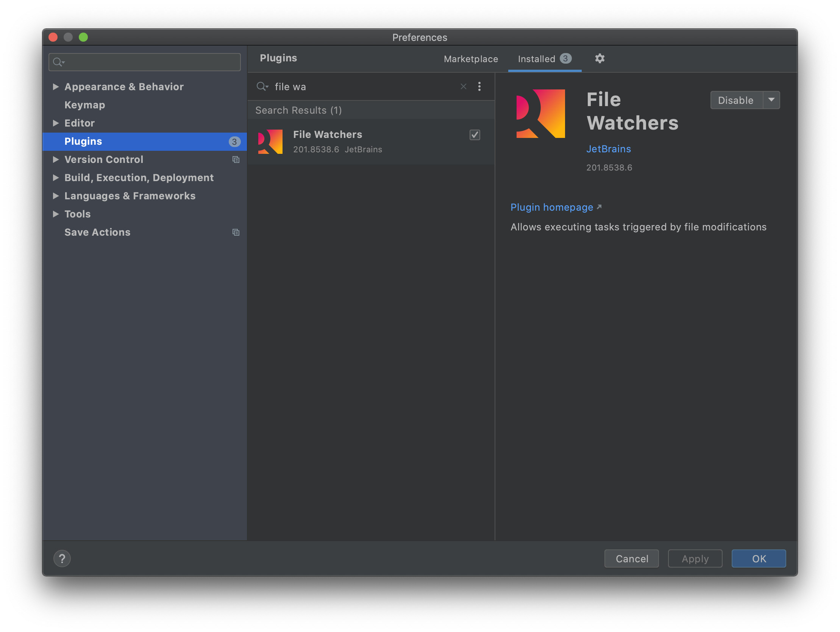This screenshot has width=840, height=632.
Task: Click project-level icon beside Save Actions
Action: tap(236, 232)
